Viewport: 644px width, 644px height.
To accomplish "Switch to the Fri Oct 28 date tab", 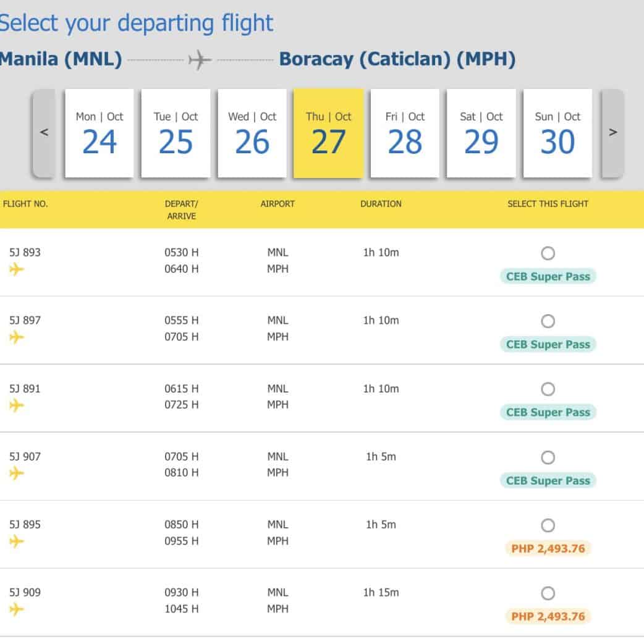I will tap(405, 133).
